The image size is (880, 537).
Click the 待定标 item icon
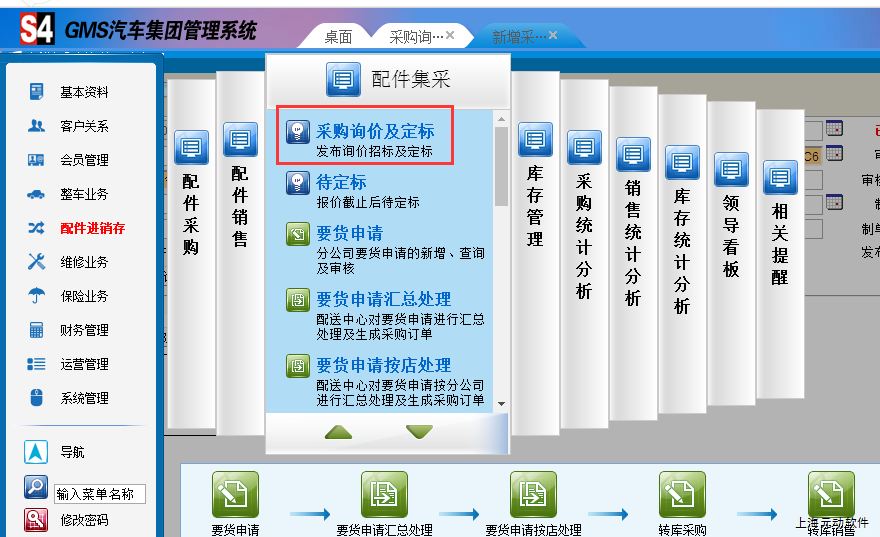pyautogui.click(x=298, y=183)
